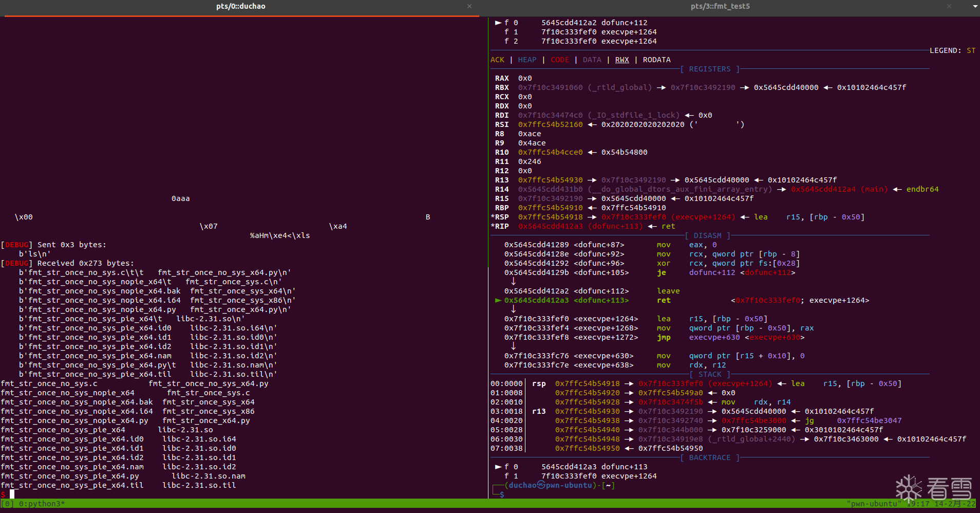Image resolution: width=980 pixels, height=513 pixels.
Task: Click the je instruction at defunc+105
Action: pos(661,272)
